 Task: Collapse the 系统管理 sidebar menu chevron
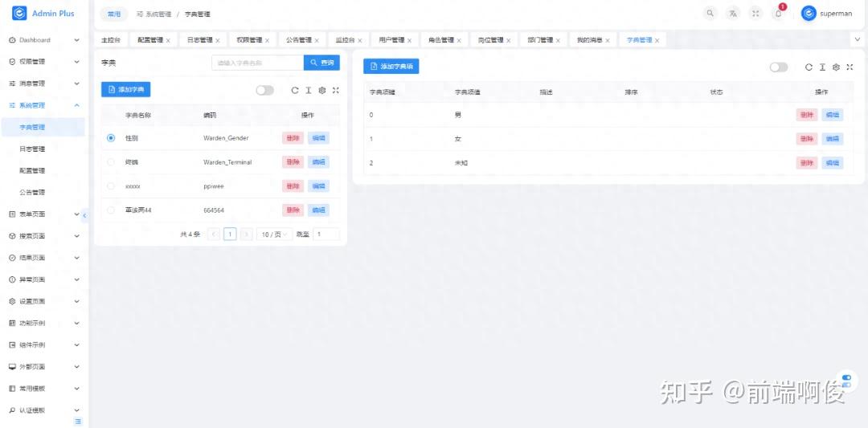[x=77, y=105]
